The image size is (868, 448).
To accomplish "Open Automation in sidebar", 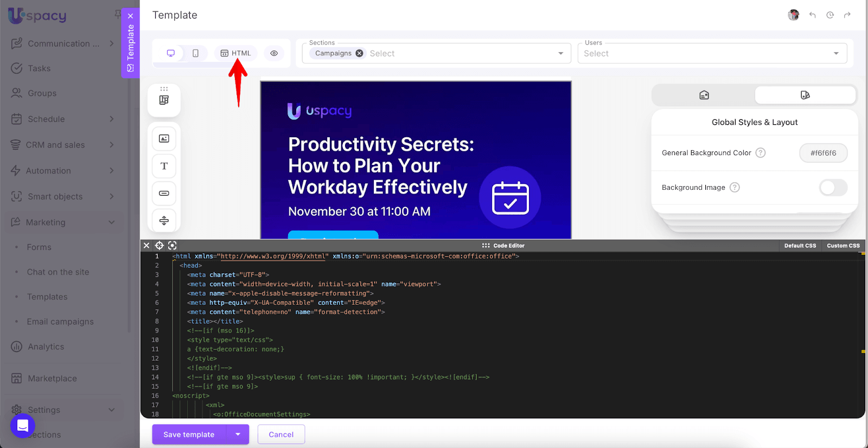I will coord(48,171).
